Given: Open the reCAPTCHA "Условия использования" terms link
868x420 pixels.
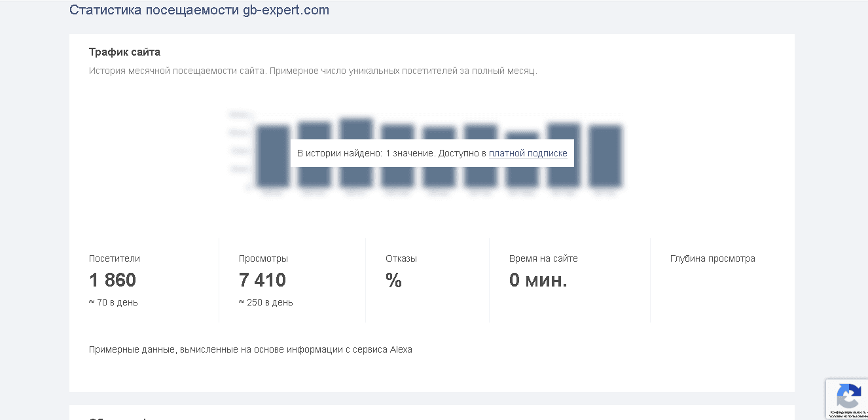Looking at the screenshot, I should [x=848, y=416].
